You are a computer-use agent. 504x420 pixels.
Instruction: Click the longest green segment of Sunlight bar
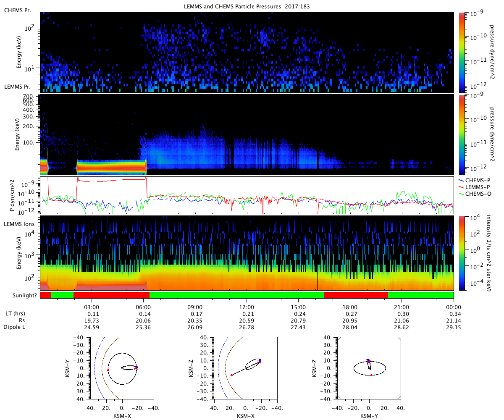coord(236,295)
